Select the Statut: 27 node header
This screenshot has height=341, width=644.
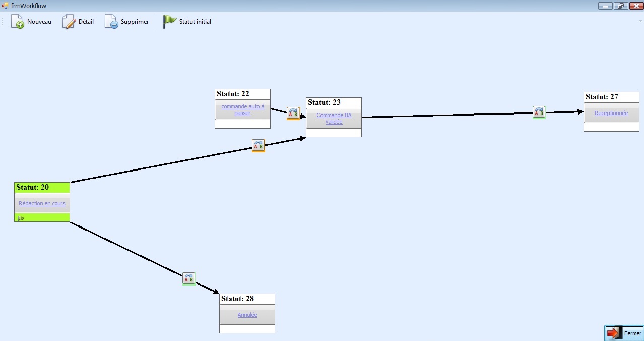[x=611, y=97]
